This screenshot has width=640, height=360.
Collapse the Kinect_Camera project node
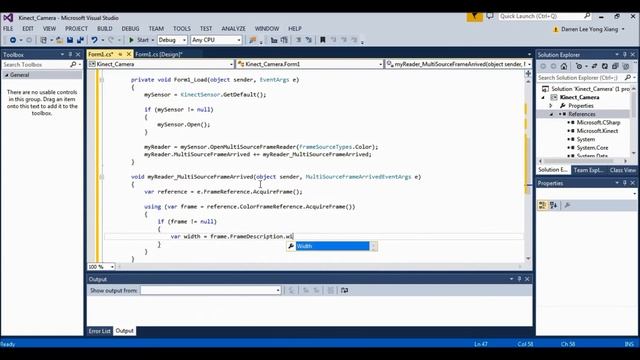[x=543, y=97]
